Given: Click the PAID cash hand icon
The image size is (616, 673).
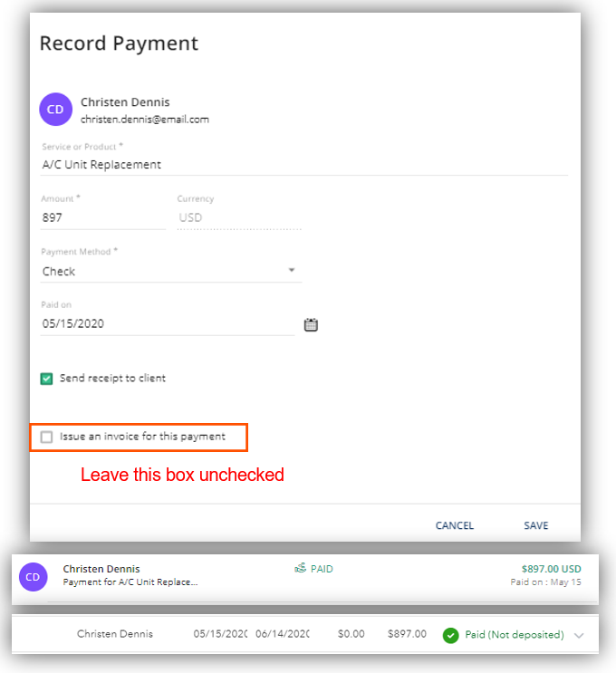Looking at the screenshot, I should (x=300, y=569).
